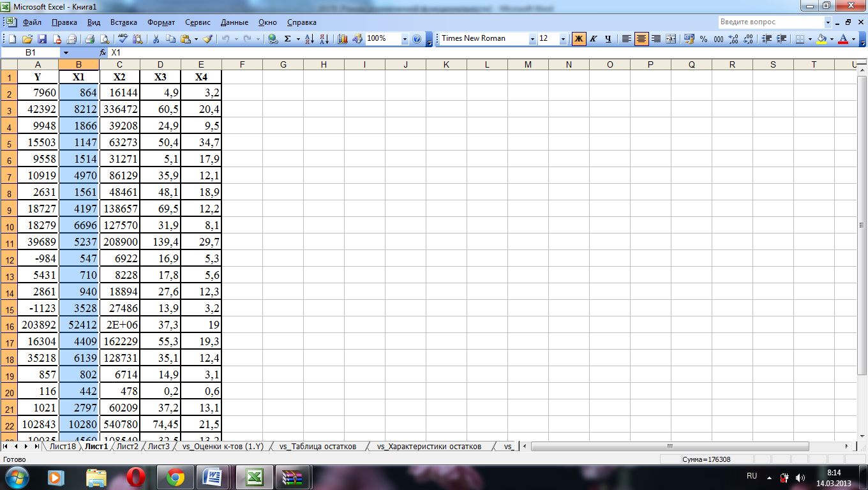
Task: Open the paste options arrow
Action: tap(196, 39)
